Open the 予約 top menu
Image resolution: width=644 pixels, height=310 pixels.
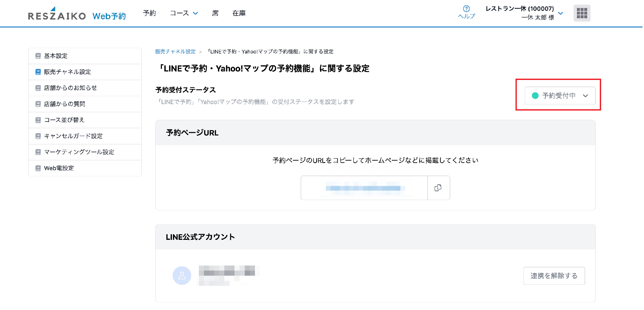tap(149, 13)
